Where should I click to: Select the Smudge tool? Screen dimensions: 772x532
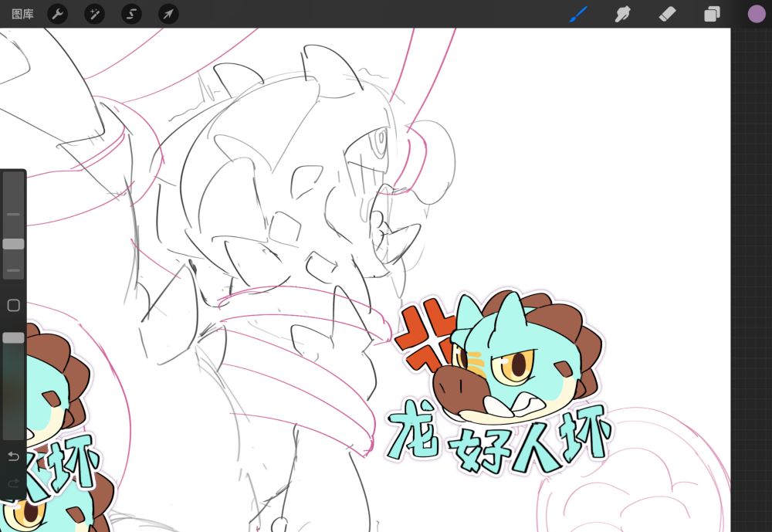pos(622,15)
